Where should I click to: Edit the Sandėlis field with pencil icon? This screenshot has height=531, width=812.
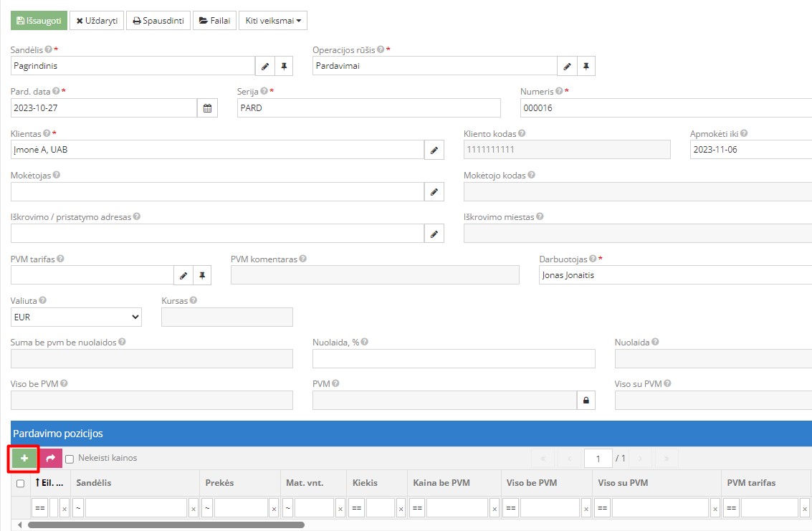(265, 66)
